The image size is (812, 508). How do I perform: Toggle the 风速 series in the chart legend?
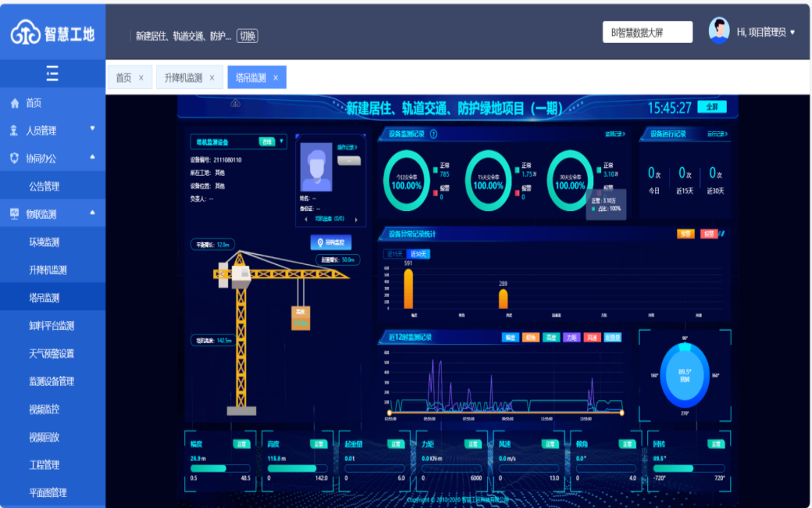click(x=592, y=338)
